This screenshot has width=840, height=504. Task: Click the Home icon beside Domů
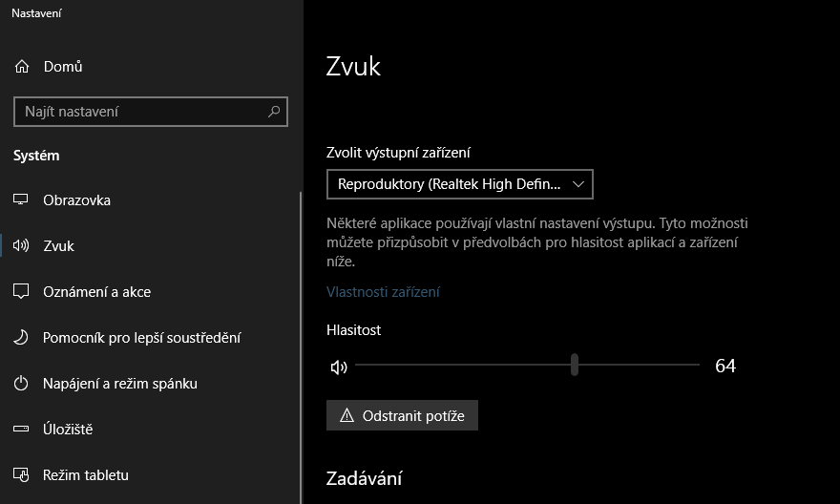21,67
